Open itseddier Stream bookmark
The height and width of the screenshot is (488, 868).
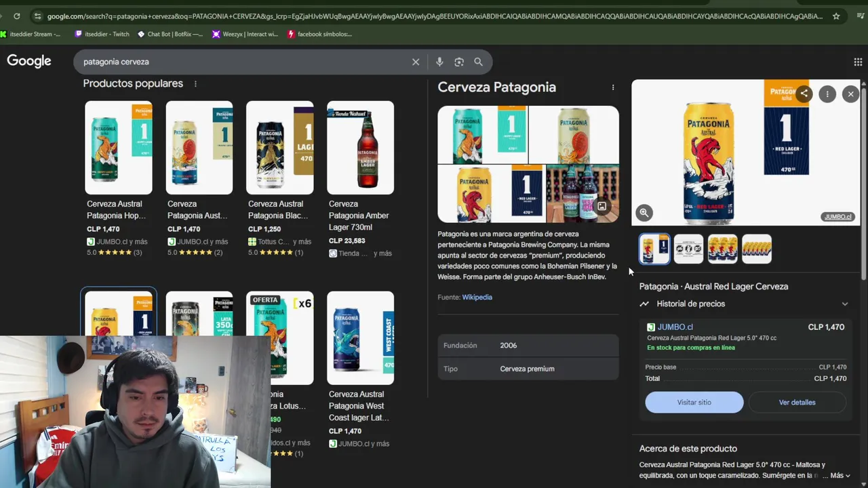click(x=31, y=34)
